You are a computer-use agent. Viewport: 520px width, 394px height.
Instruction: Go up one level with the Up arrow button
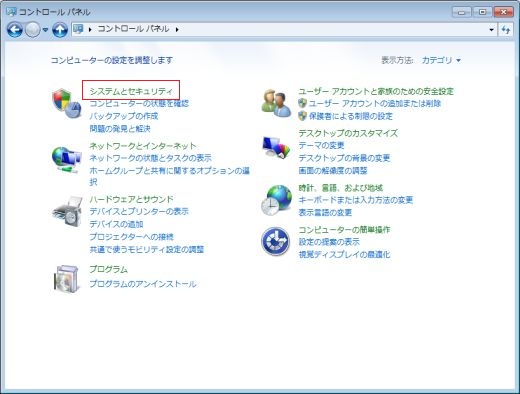[60, 30]
